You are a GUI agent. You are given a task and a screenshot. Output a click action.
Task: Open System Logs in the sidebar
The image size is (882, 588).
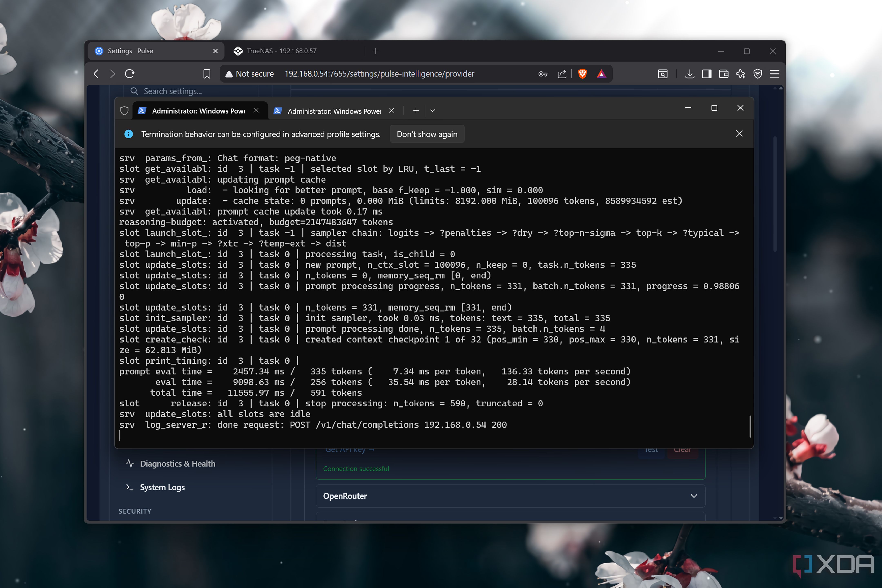(162, 488)
